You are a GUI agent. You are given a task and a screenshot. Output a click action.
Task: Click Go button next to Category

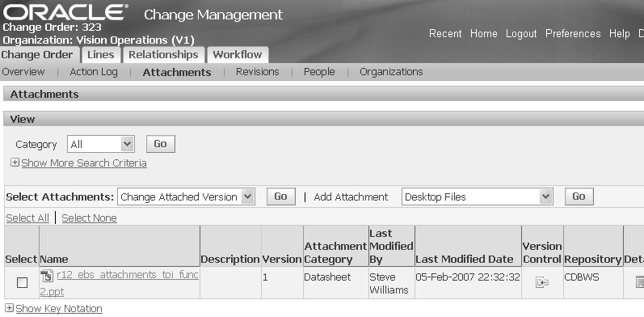(x=161, y=144)
